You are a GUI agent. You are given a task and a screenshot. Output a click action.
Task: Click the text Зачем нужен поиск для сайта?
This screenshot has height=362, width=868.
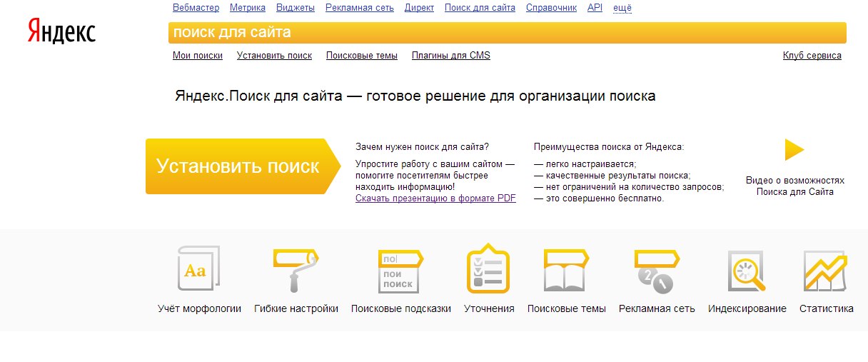(x=423, y=147)
